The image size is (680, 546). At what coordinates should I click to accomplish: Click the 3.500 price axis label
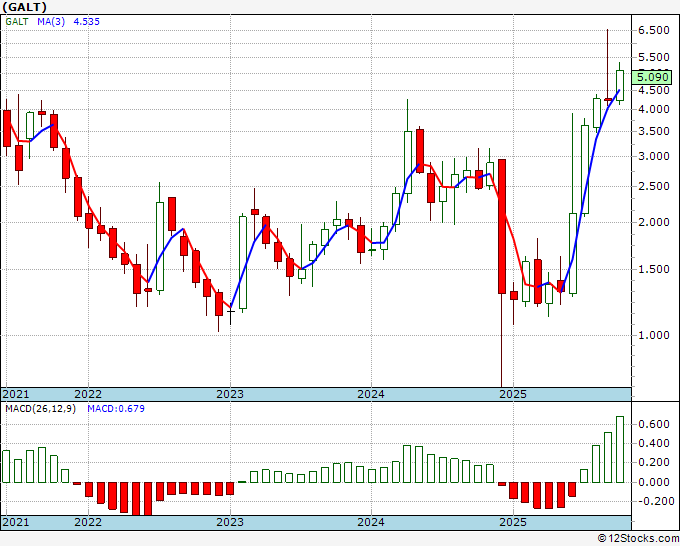(x=654, y=131)
